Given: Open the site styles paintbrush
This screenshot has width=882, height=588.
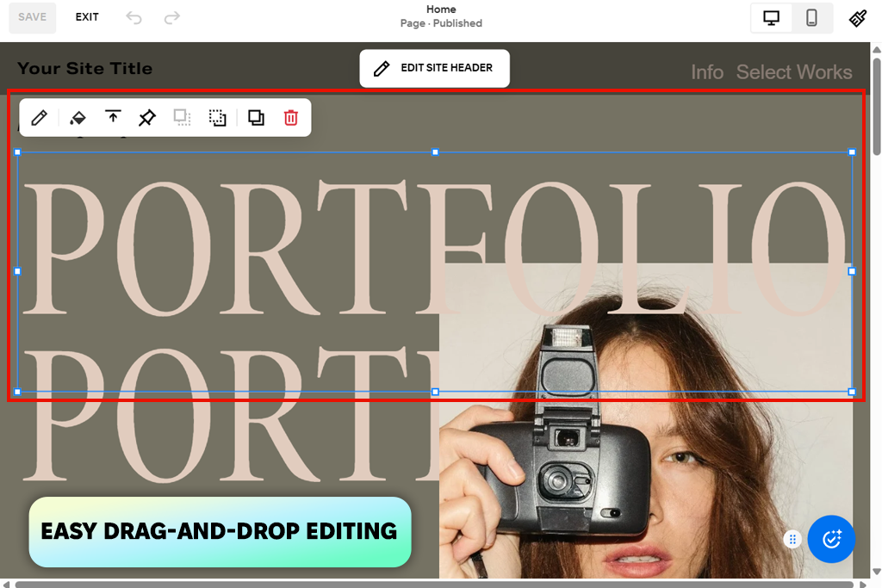Looking at the screenshot, I should coord(858,18).
